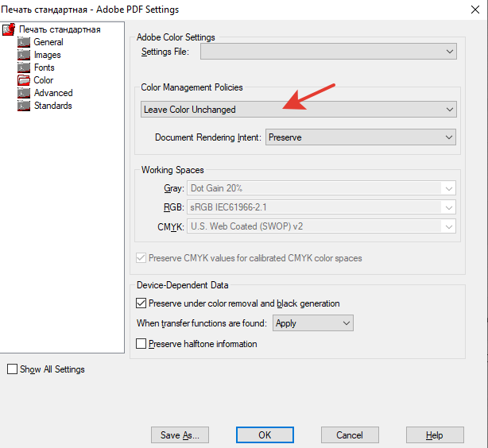Open the Document Rendering Intent dropdown
This screenshot has width=488, height=448.
360,137
